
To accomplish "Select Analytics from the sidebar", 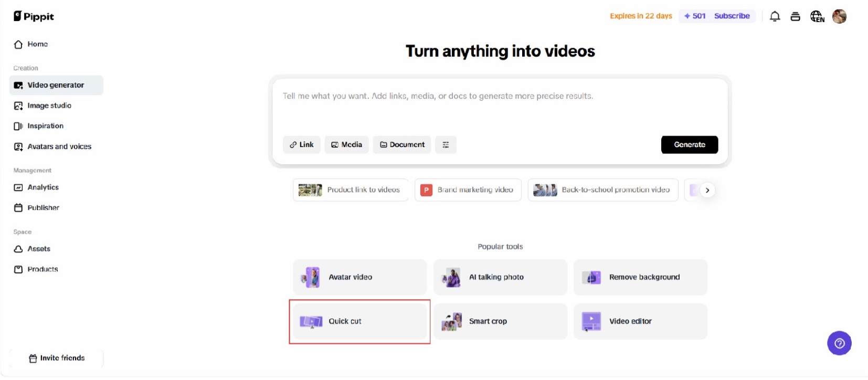I will coord(43,187).
